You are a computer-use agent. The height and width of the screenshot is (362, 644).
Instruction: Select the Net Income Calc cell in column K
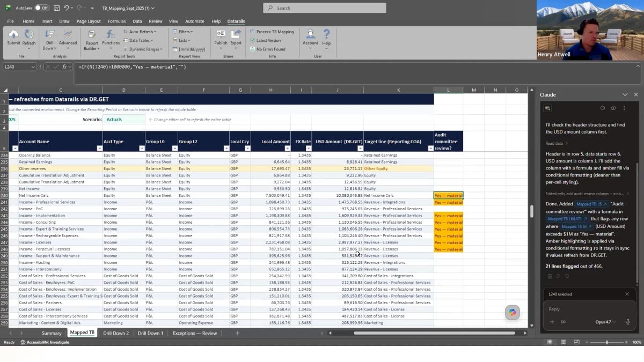[x=398, y=196]
